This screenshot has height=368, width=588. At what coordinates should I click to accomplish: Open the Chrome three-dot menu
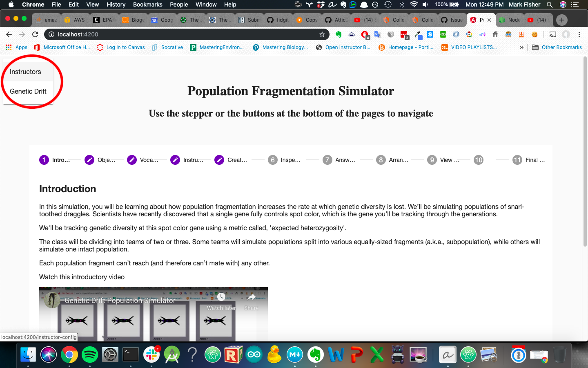579,34
